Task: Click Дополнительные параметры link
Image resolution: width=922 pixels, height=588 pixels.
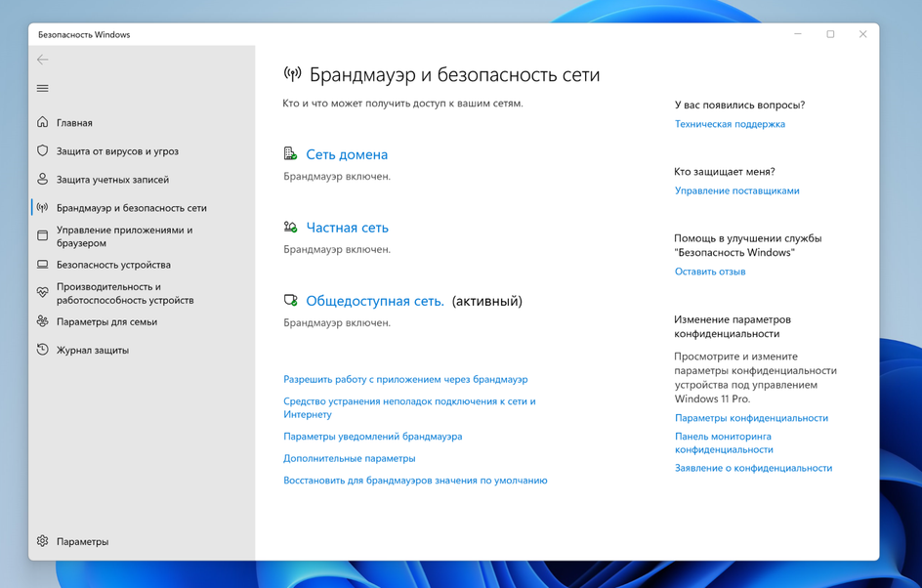Action: (350, 458)
